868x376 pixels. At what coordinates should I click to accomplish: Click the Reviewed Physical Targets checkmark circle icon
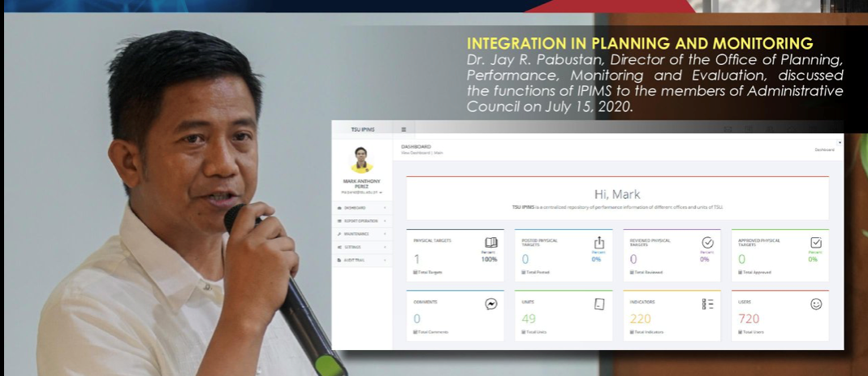707,243
